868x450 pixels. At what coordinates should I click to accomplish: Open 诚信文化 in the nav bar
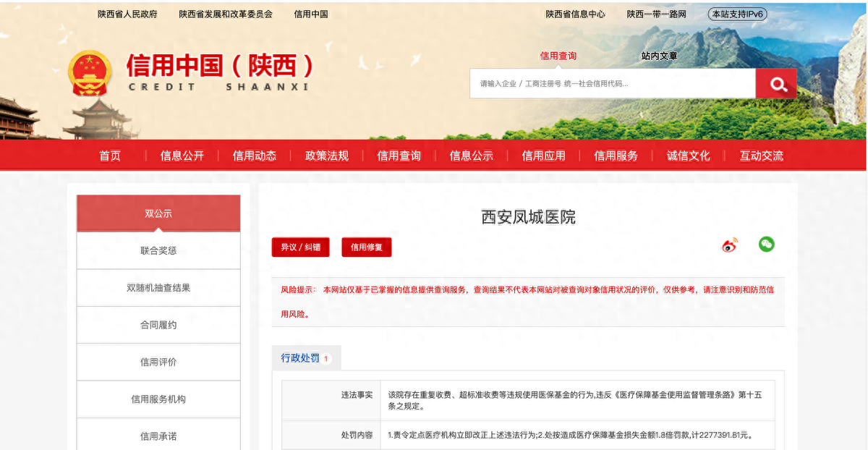pyautogui.click(x=689, y=156)
